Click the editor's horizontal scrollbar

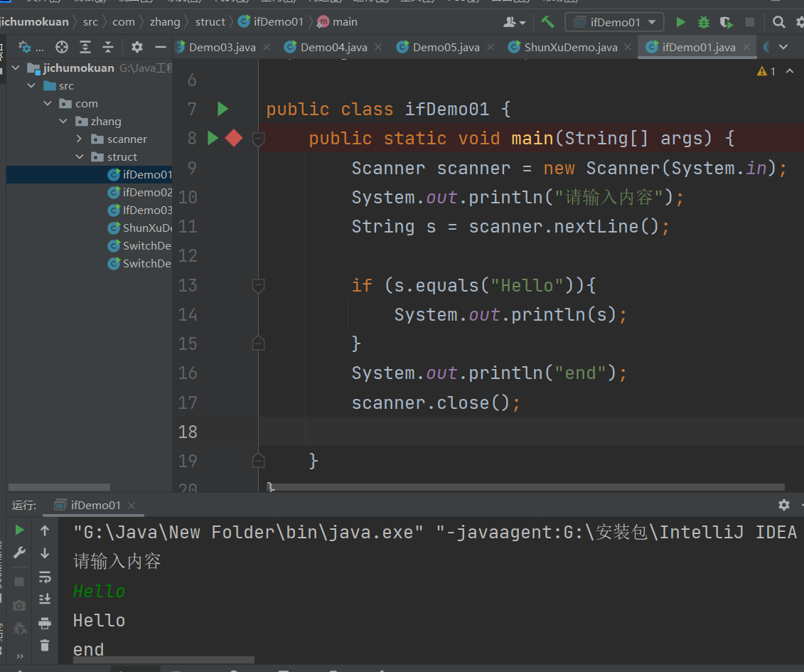click(526, 487)
